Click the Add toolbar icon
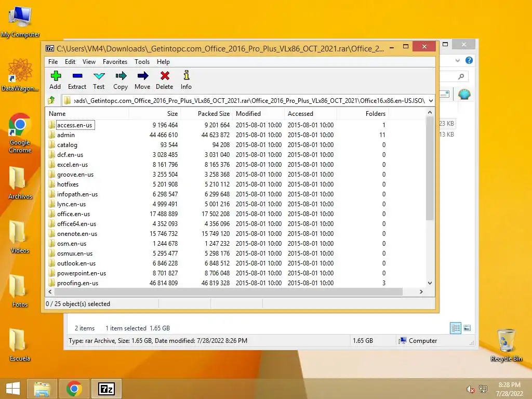 [x=55, y=80]
